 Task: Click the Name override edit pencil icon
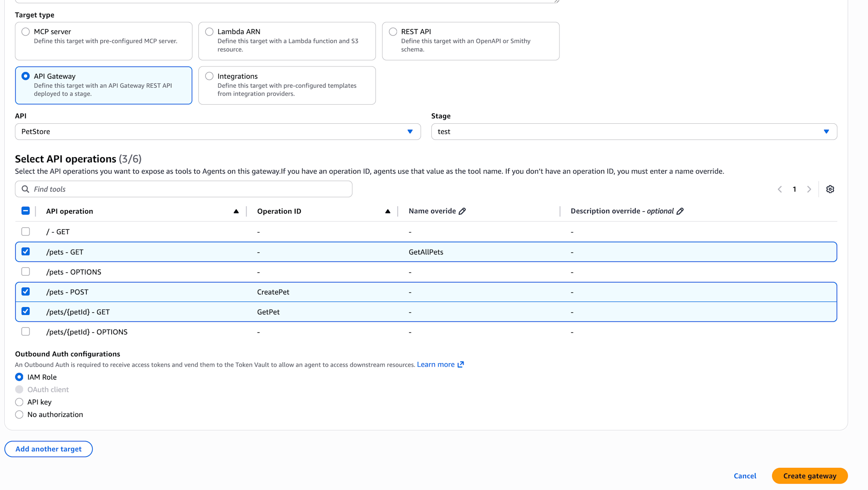click(x=462, y=211)
